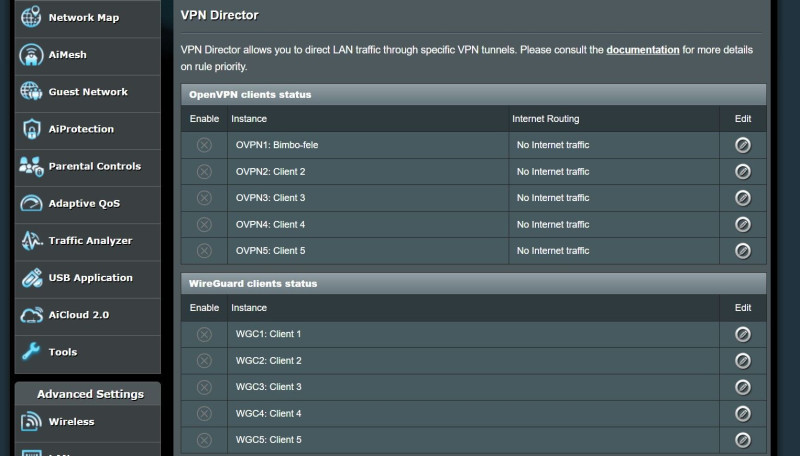The image size is (800, 456).
Task: Click edit icon for WGC5 Client 5
Action: click(743, 440)
